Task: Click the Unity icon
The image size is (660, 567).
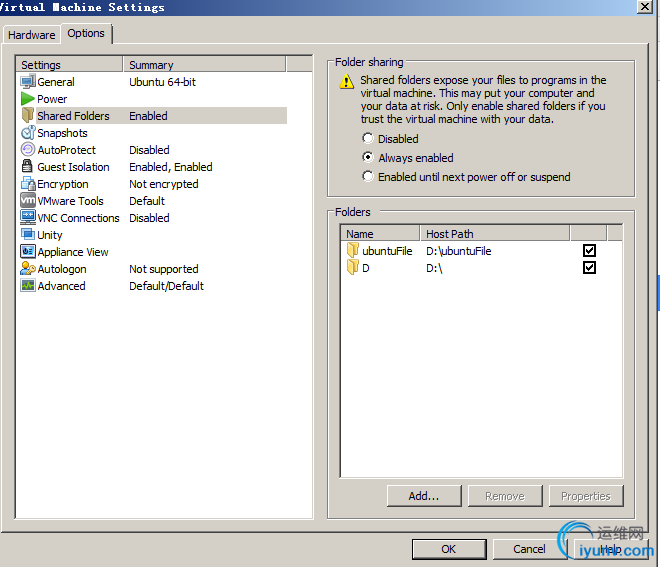Action: point(28,234)
